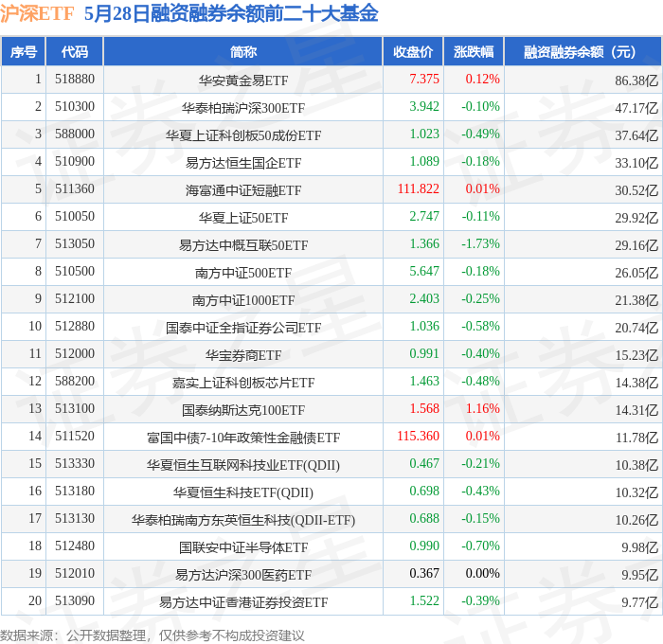The width and height of the screenshot is (663, 644).
Task: Select the fund name 国泰中证全指证券公司ETF
Action: (243, 328)
